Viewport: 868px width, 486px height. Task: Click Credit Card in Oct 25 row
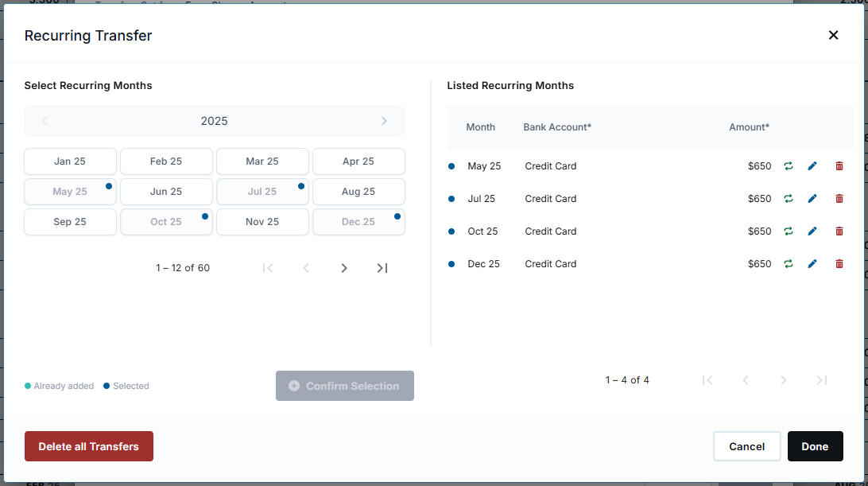[551, 231]
